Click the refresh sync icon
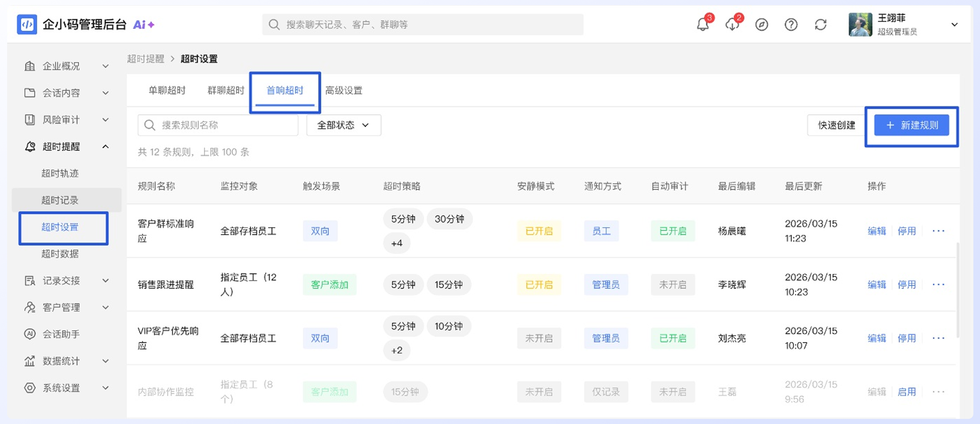The width and height of the screenshot is (980, 424). coord(820,25)
